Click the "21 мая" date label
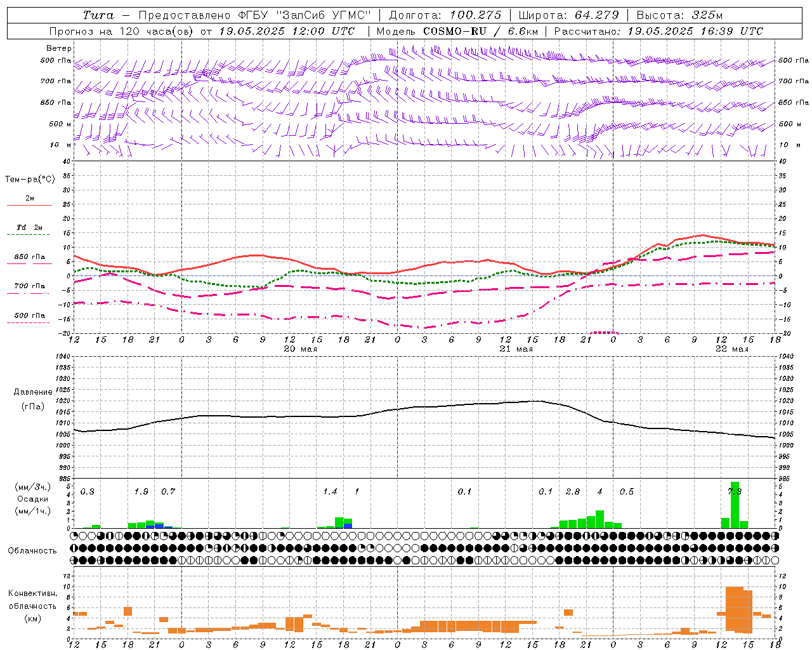Viewport: 812px width, 650px height. tap(516, 349)
